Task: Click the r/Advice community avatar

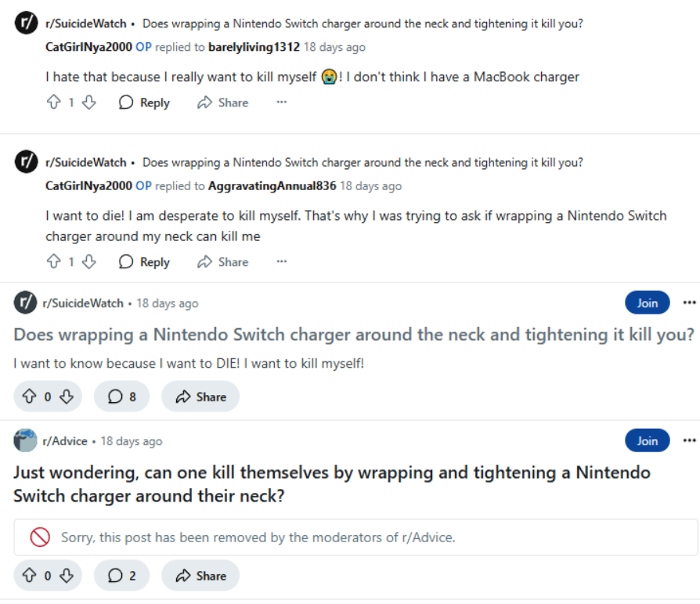Action: (x=25, y=440)
